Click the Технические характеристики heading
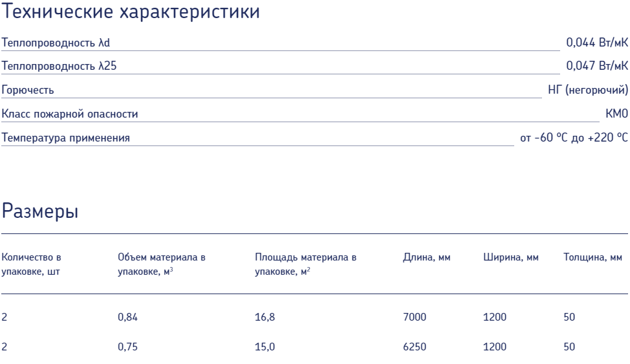This screenshot has width=630, height=364. [x=131, y=11]
